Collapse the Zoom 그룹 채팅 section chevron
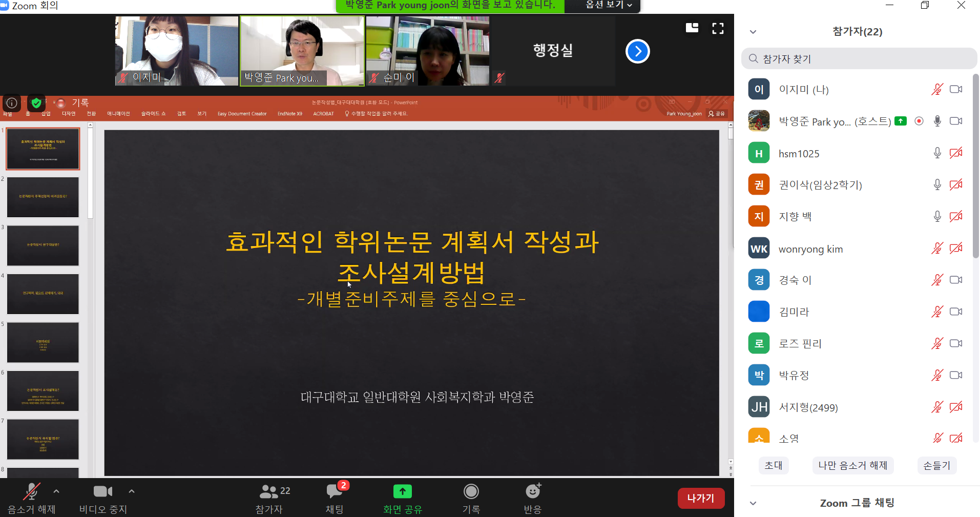This screenshot has width=980, height=517. click(x=753, y=503)
